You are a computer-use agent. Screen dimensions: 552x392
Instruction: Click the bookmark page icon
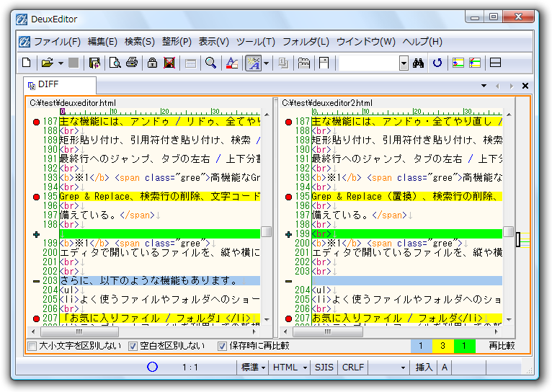click(324, 63)
